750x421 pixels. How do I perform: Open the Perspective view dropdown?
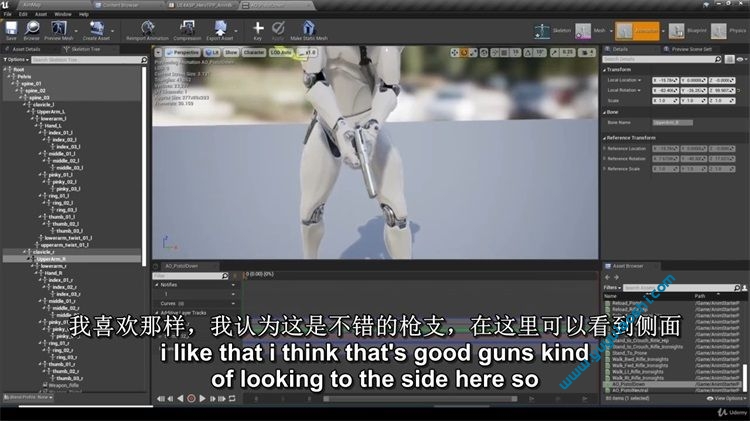click(x=182, y=52)
